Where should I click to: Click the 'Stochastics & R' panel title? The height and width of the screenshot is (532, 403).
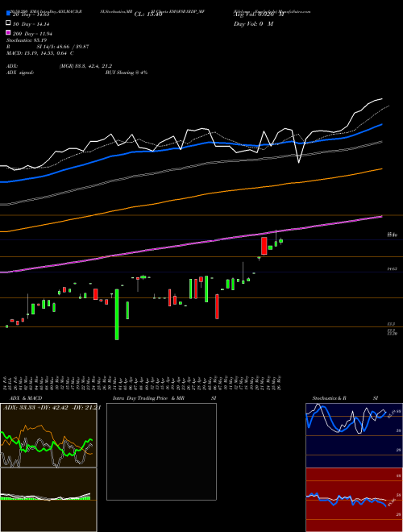(329, 398)
